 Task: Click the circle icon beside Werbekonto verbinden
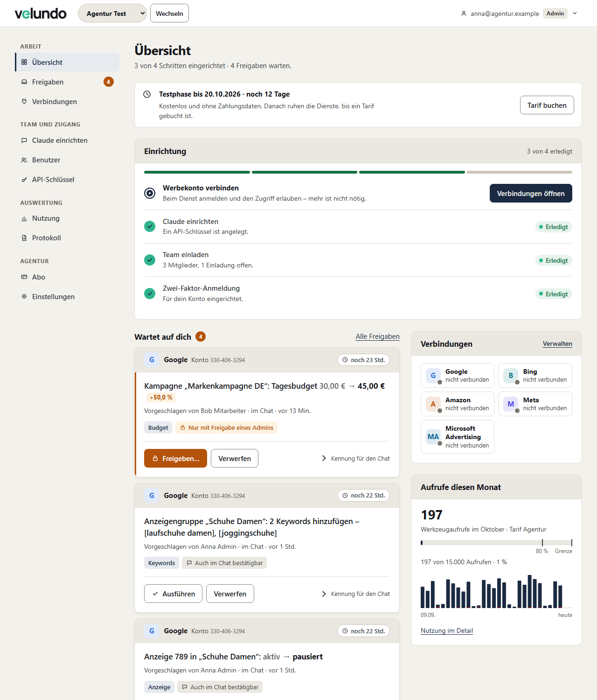coord(150,193)
